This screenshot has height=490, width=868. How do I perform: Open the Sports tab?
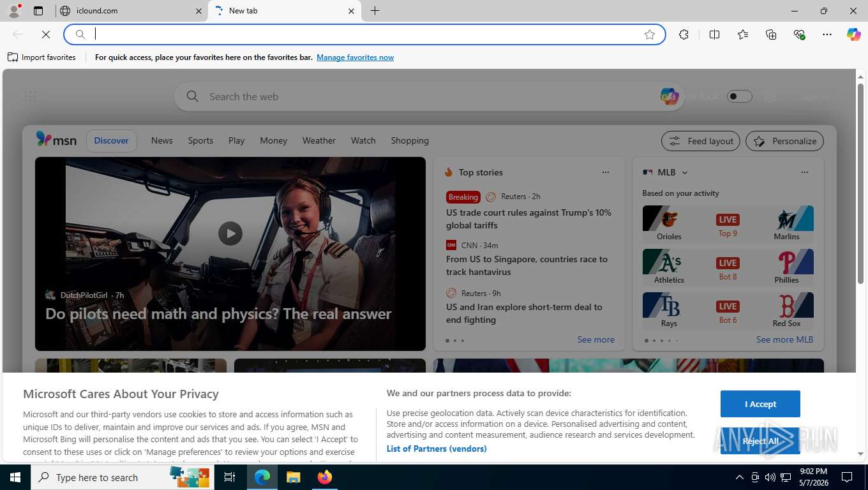click(200, 140)
